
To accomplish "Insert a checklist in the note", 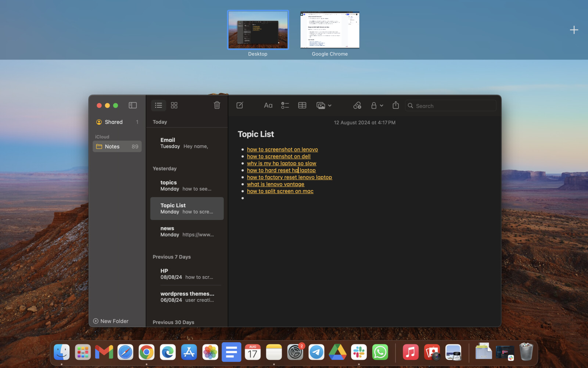I will [x=285, y=105].
